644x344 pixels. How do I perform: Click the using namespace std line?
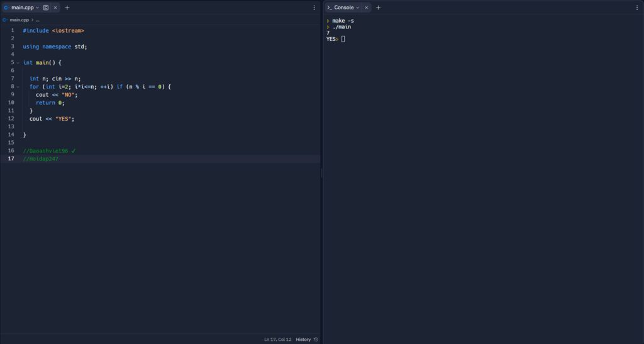tap(55, 47)
